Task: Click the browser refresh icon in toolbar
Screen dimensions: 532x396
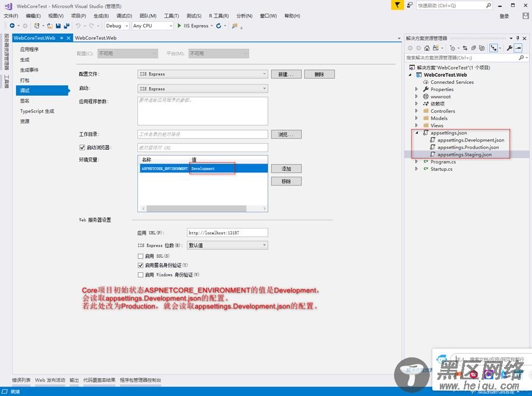Action: click(x=219, y=26)
